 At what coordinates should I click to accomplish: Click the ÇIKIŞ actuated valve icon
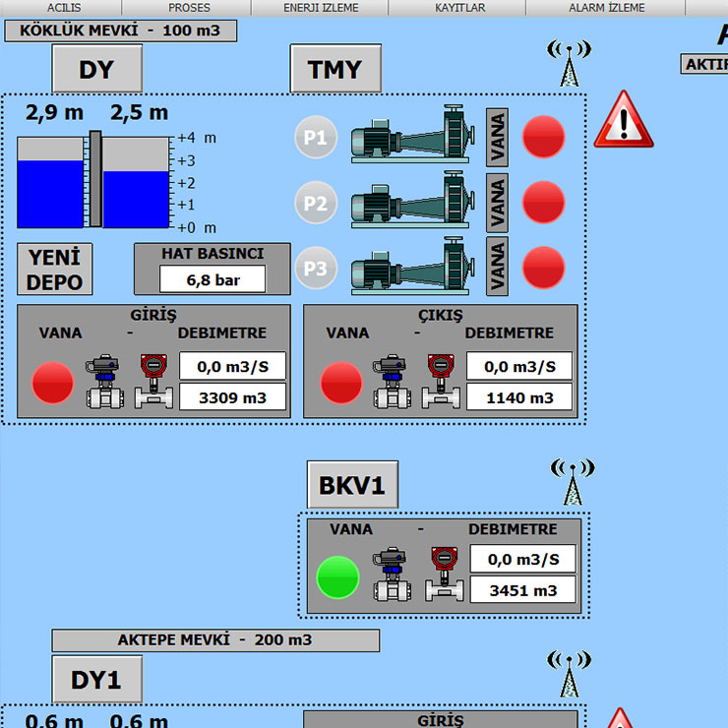click(x=393, y=382)
